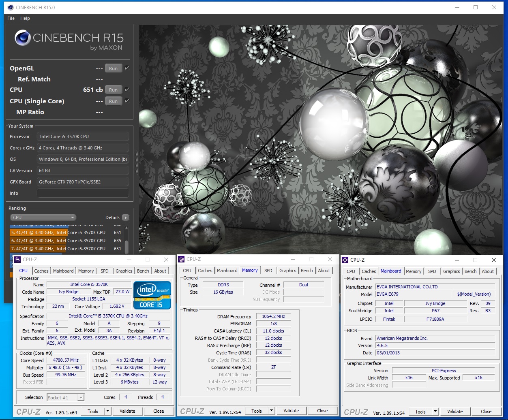
Task: Select CPU tab in right CPU-Z window
Action: point(351,271)
